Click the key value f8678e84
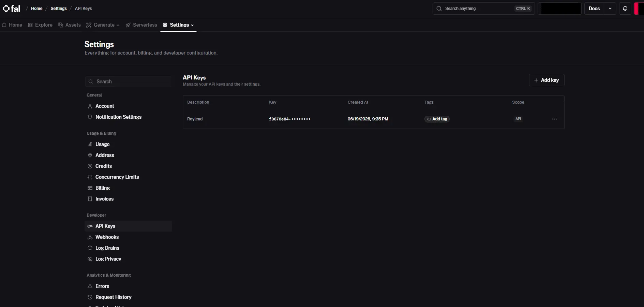Screen dimensions: 644x307 290,119
